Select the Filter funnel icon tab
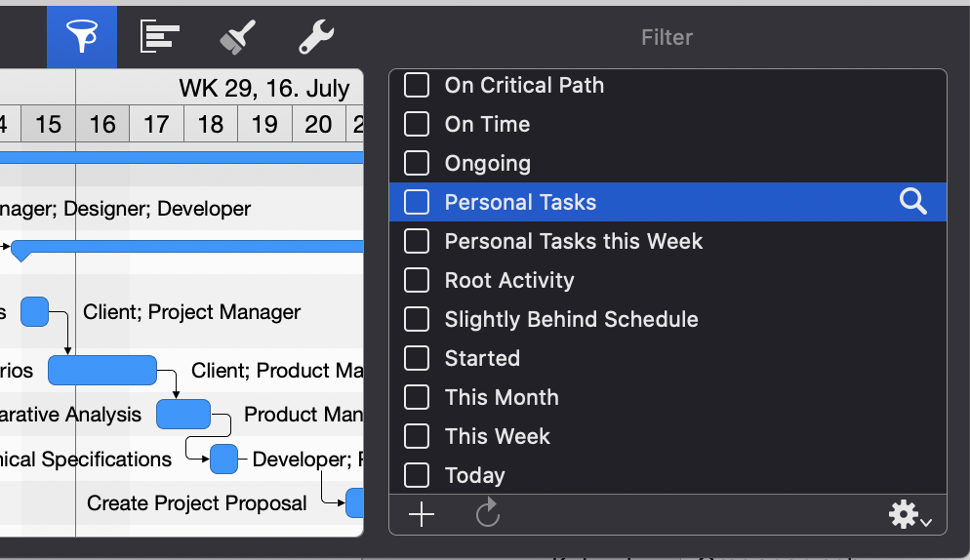The height and width of the screenshot is (560, 970). [x=82, y=37]
